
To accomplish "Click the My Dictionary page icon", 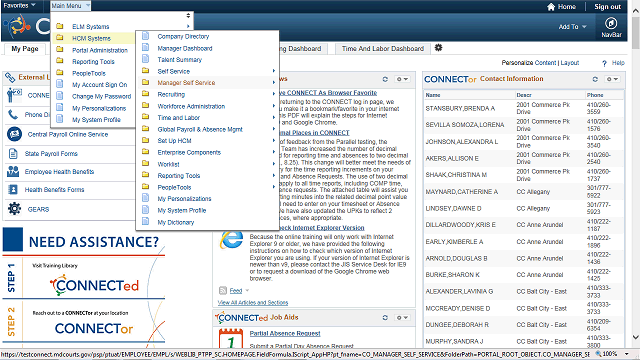I will pos(145,222).
